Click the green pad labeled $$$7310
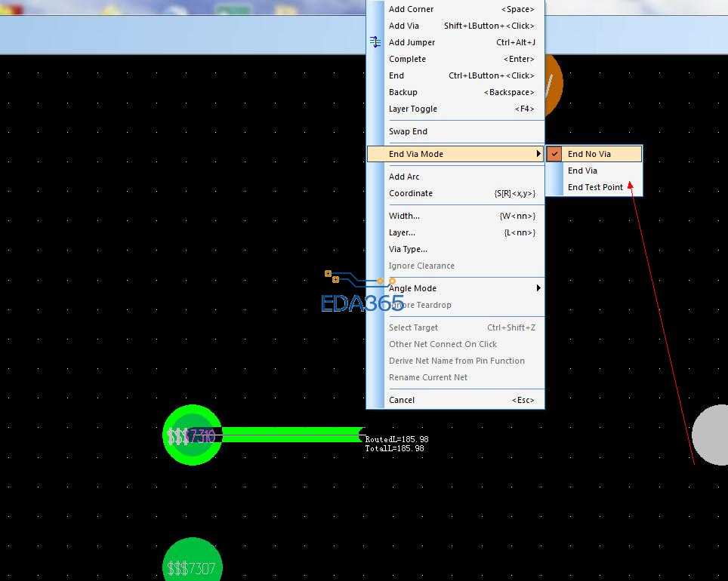Screen dimensions: 728x581 (x=193, y=435)
